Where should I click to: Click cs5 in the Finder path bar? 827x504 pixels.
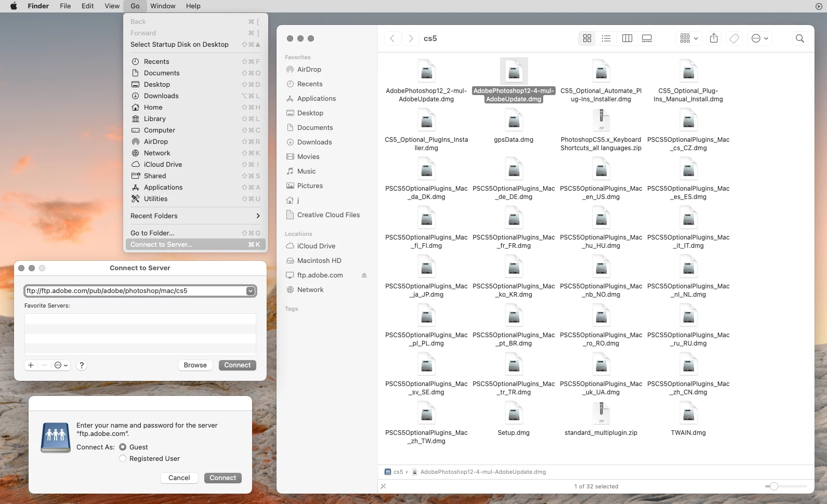[394, 472]
